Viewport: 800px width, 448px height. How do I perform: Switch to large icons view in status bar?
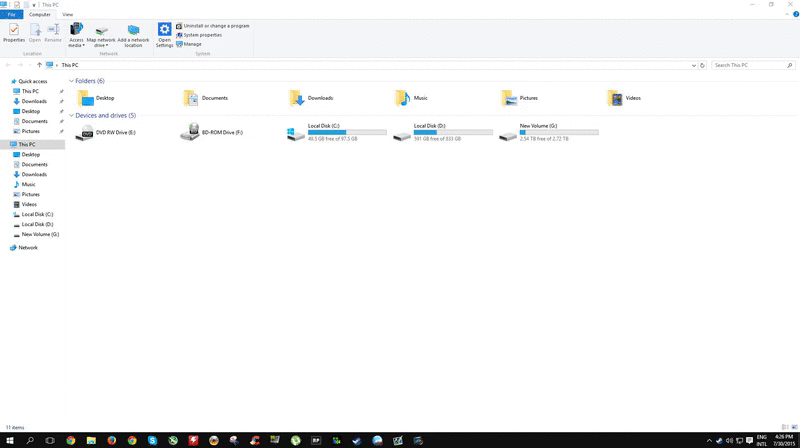point(794,427)
